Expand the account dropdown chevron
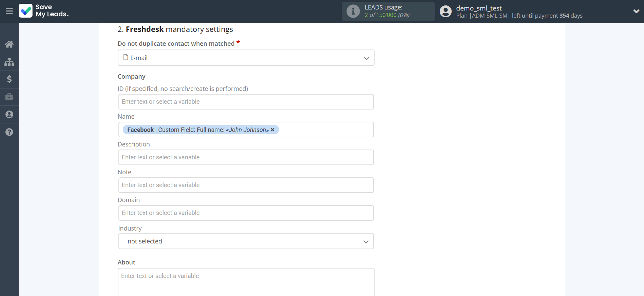Viewport: 644px width, 296px height. [636, 11]
